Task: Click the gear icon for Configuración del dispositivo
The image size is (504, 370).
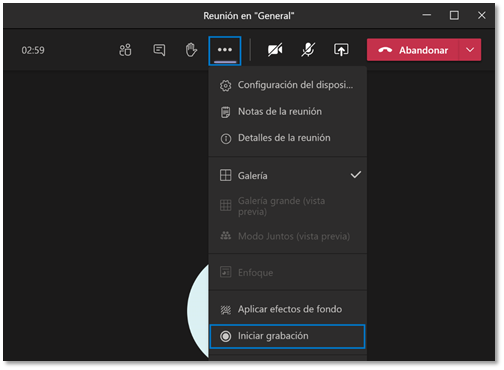Action: 225,86
